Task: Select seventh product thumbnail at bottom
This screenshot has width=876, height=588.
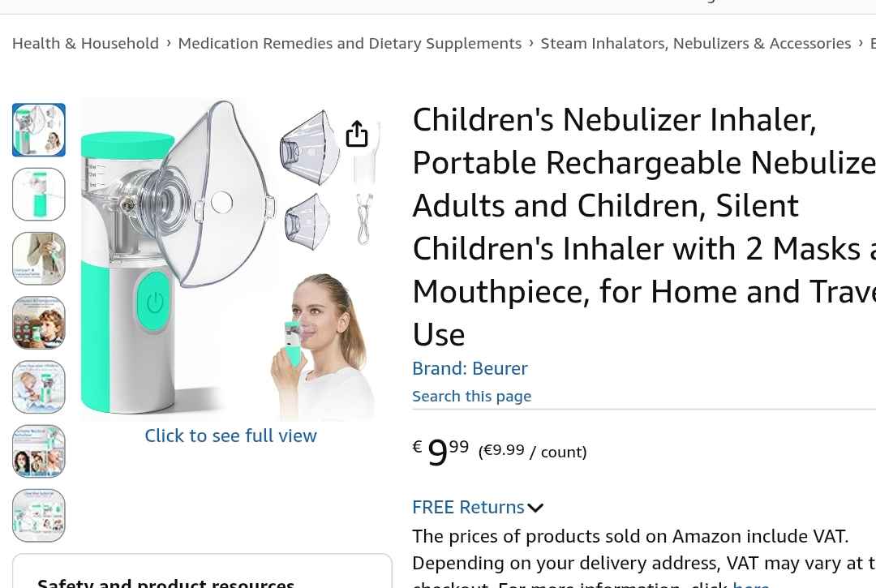Action: point(39,515)
